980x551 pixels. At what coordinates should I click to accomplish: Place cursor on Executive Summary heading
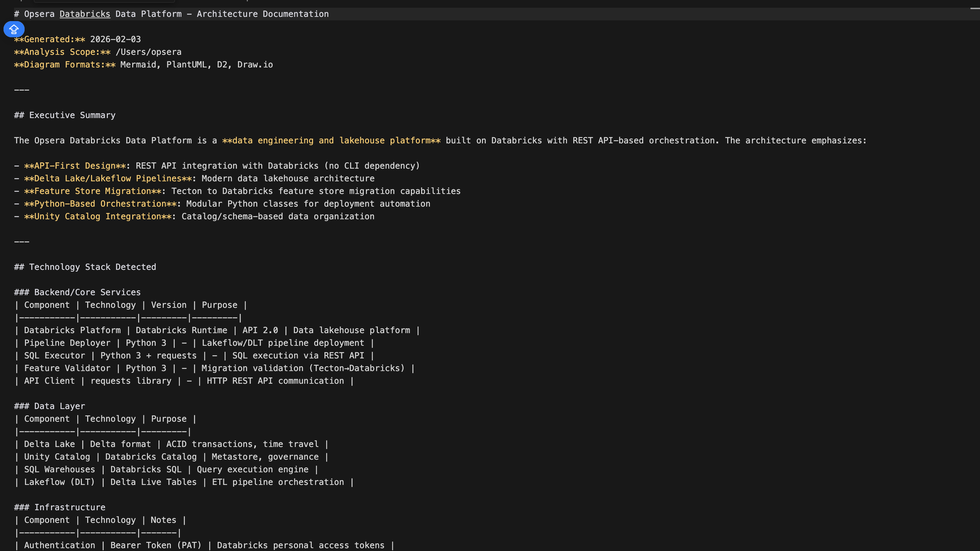pyautogui.click(x=72, y=115)
